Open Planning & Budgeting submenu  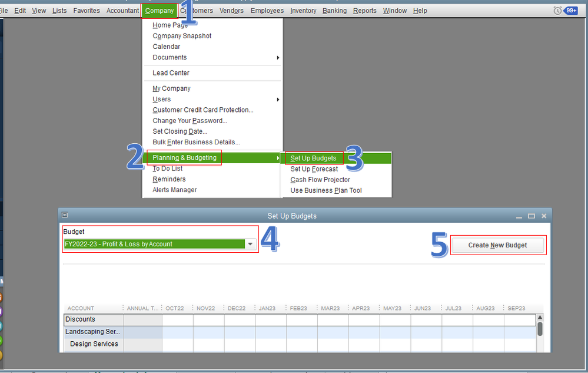point(212,157)
